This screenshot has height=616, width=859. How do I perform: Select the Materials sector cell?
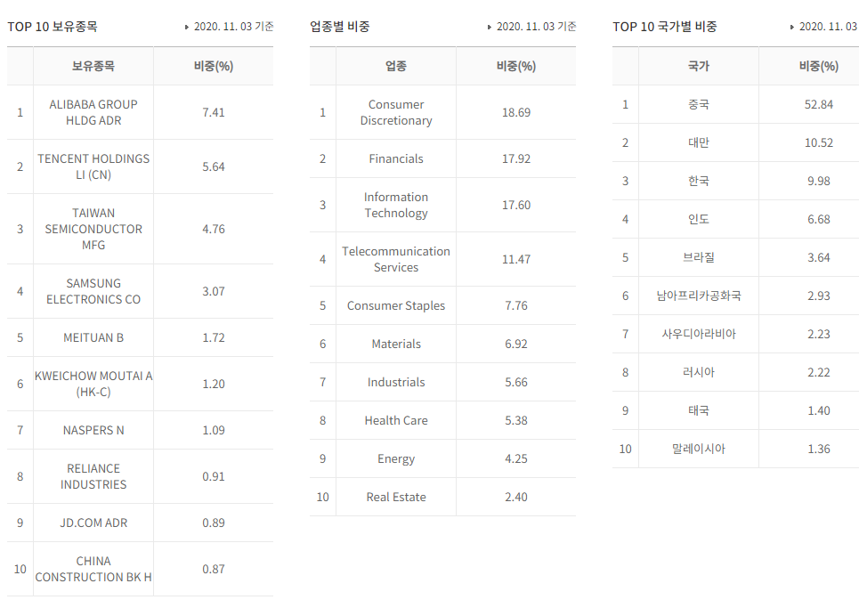(x=396, y=344)
